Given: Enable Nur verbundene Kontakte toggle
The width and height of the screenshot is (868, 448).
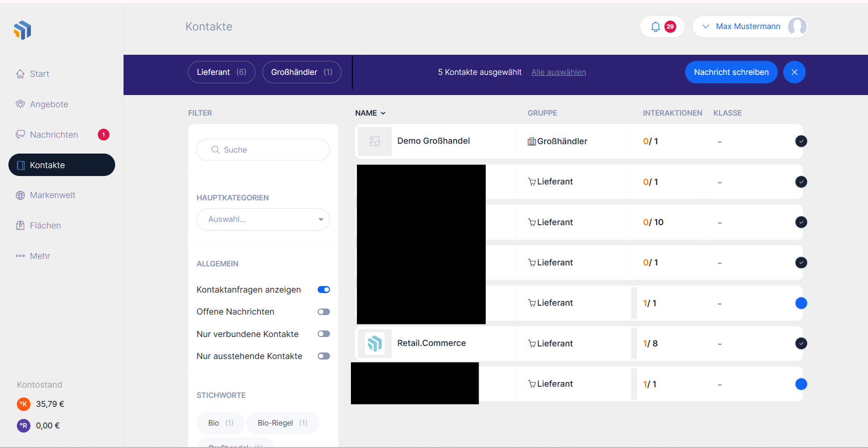Looking at the screenshot, I should [323, 334].
